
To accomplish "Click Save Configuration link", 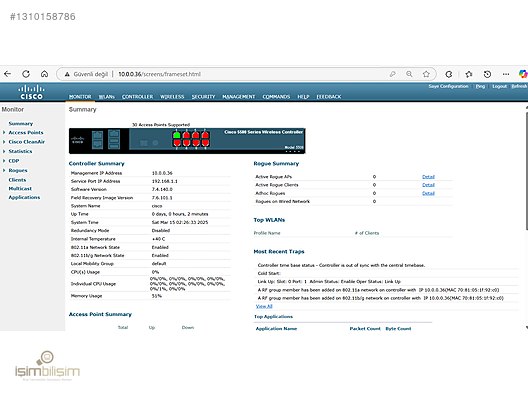I will pos(448,86).
